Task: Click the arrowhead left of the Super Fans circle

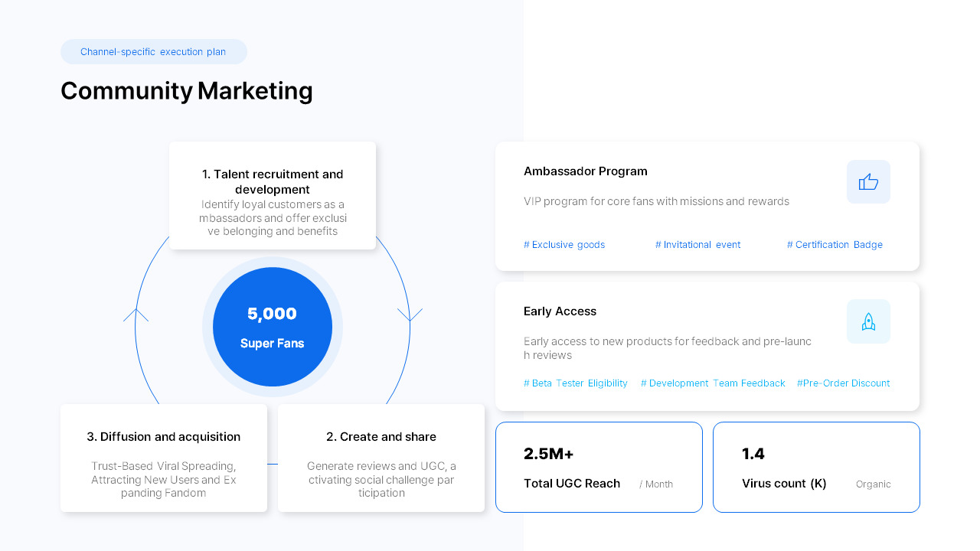Action: point(136,315)
